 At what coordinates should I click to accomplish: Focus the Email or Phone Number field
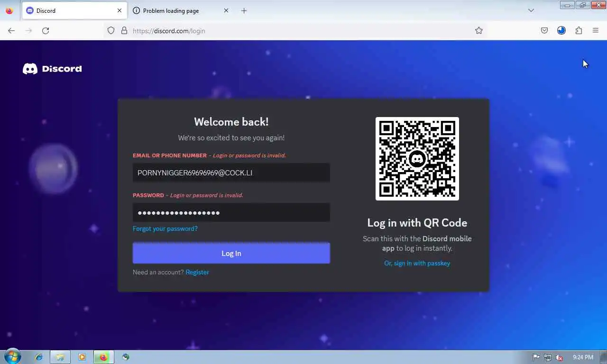(x=231, y=173)
